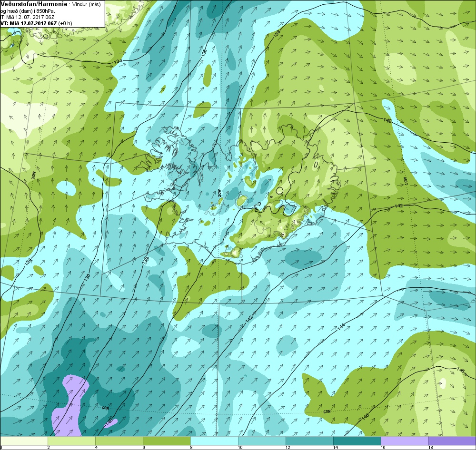Click the legend tick value '2'
The image size is (476, 450).
(x=49, y=447)
